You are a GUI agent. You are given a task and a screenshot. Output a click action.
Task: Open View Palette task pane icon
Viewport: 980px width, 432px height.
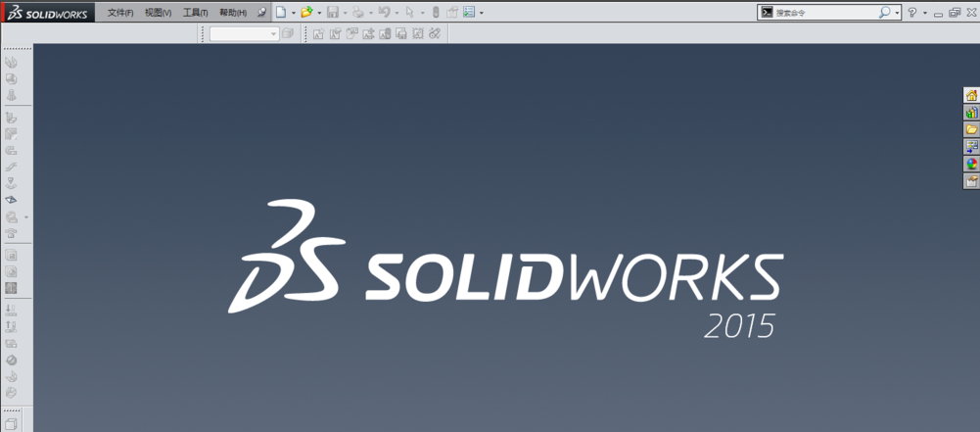pos(971,147)
